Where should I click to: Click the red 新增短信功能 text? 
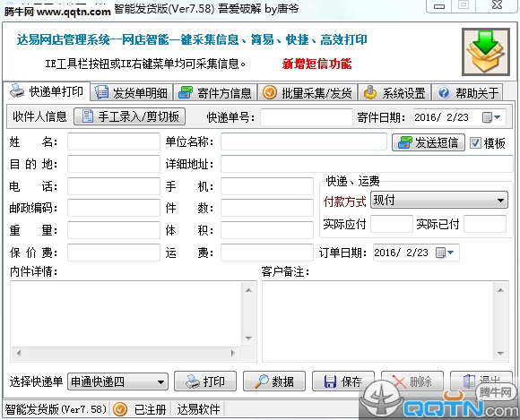tap(316, 64)
